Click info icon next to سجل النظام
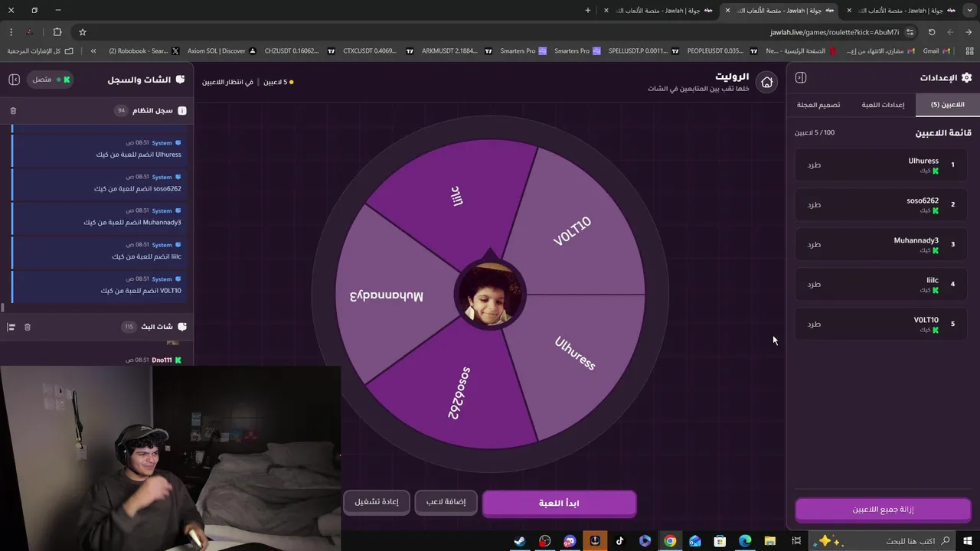980x551 pixels. [182, 111]
